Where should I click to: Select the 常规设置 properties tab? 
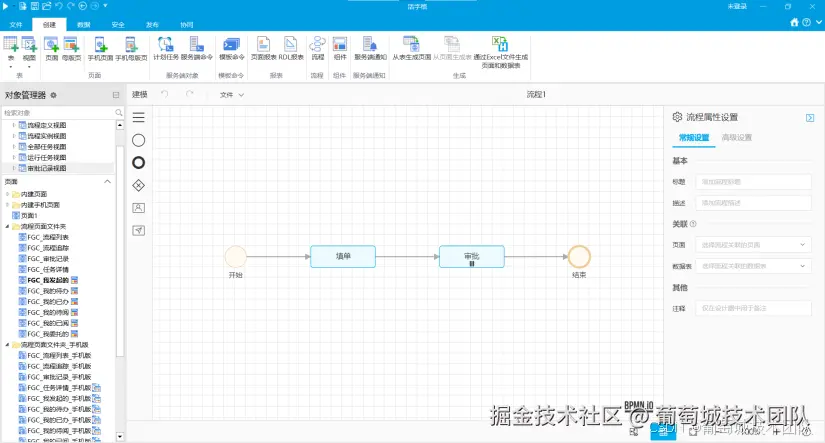pos(693,138)
